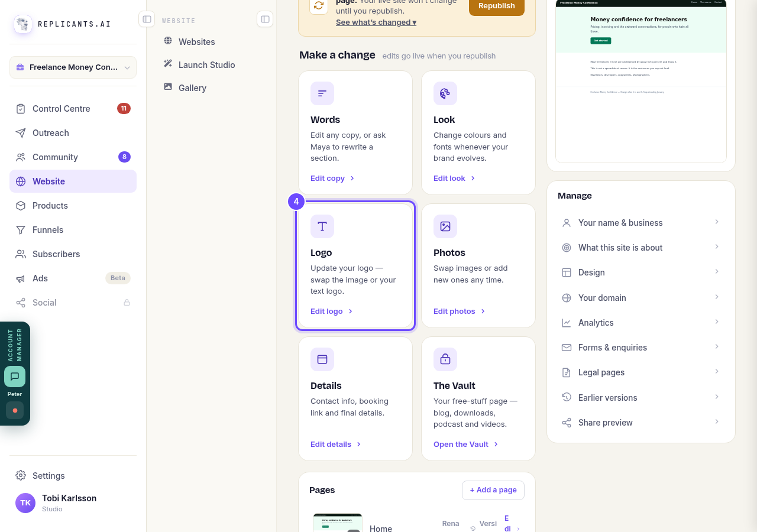Select Subscribers in the sidebar
This screenshot has width=757, height=532.
(73, 254)
